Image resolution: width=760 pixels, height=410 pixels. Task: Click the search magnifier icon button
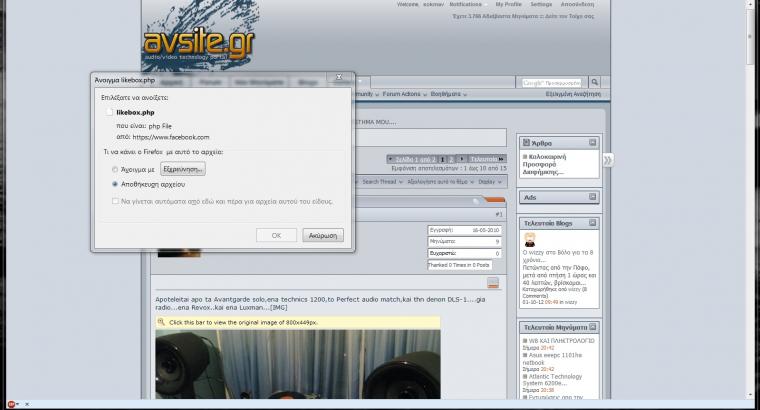[x=595, y=82]
